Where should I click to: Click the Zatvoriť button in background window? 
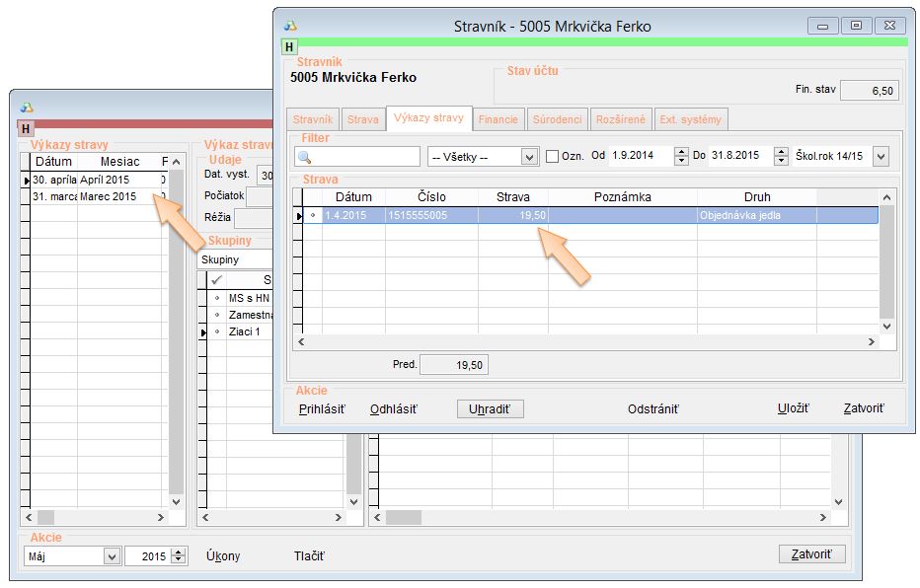pyautogui.click(x=811, y=554)
